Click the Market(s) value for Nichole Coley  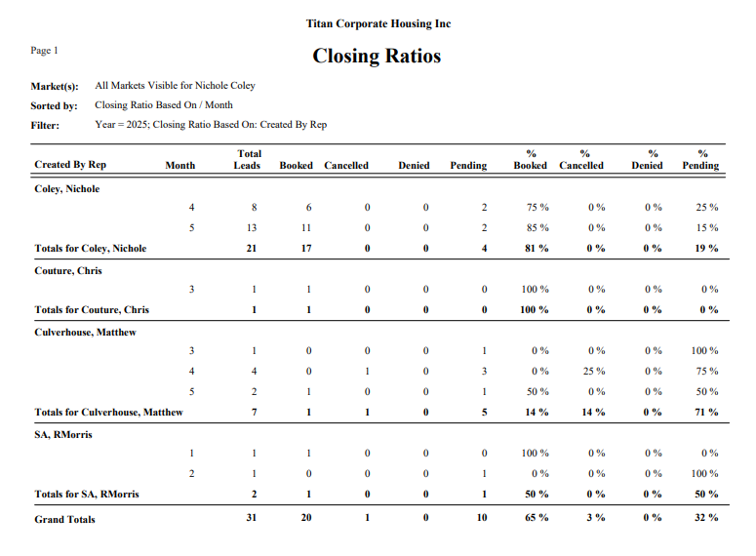pos(176,86)
